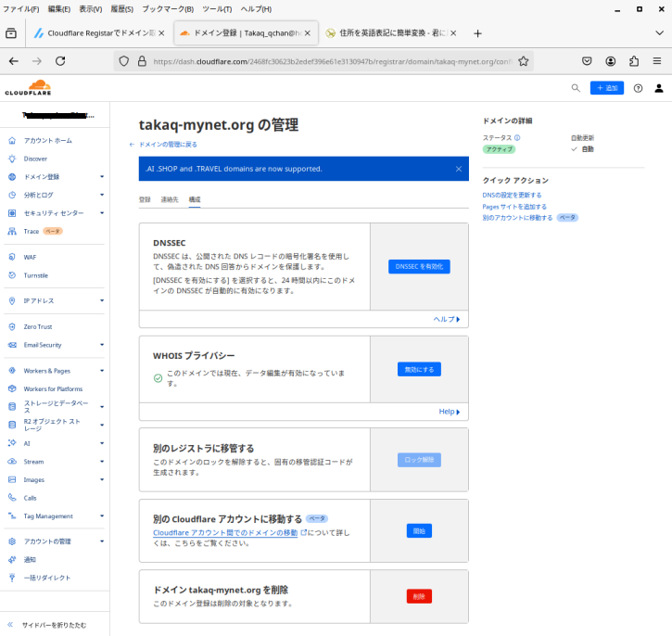Click the DNSSEC を有効化 button
The image size is (672, 636).
(419, 267)
